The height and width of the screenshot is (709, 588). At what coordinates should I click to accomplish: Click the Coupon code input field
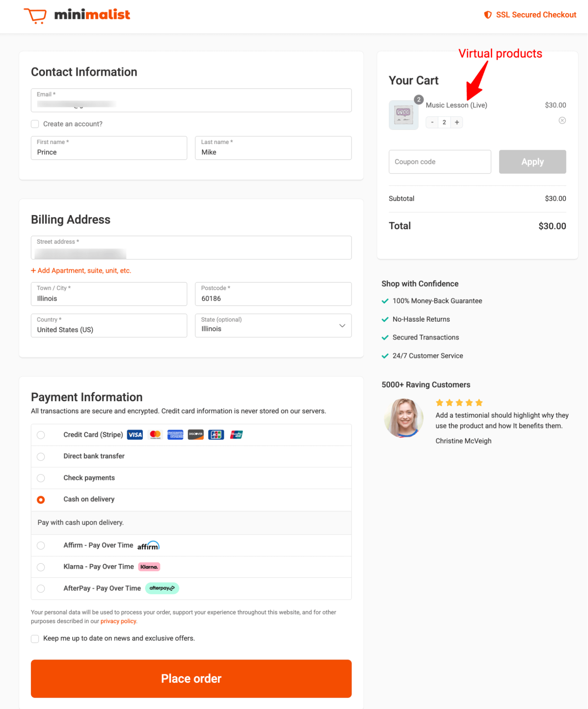click(440, 162)
